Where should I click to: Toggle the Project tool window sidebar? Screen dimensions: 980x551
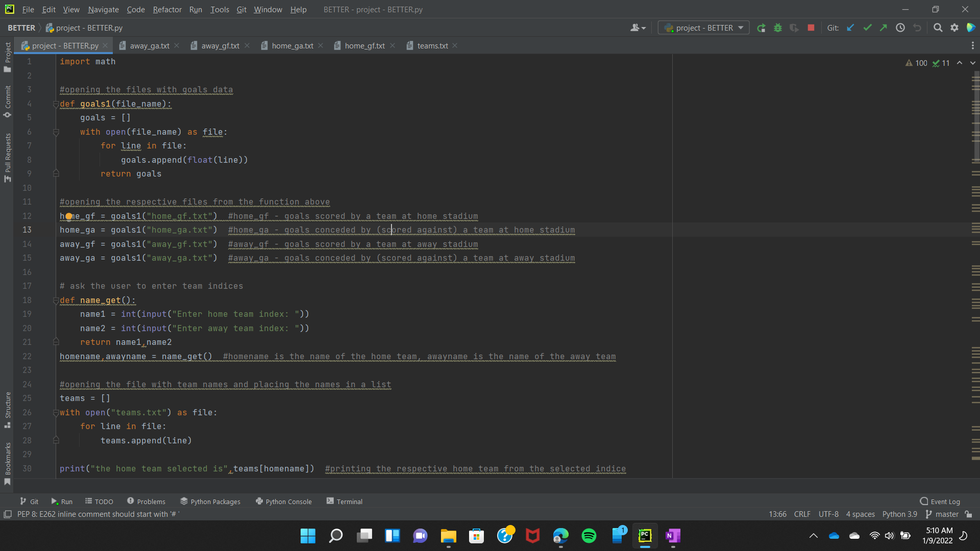click(8, 57)
